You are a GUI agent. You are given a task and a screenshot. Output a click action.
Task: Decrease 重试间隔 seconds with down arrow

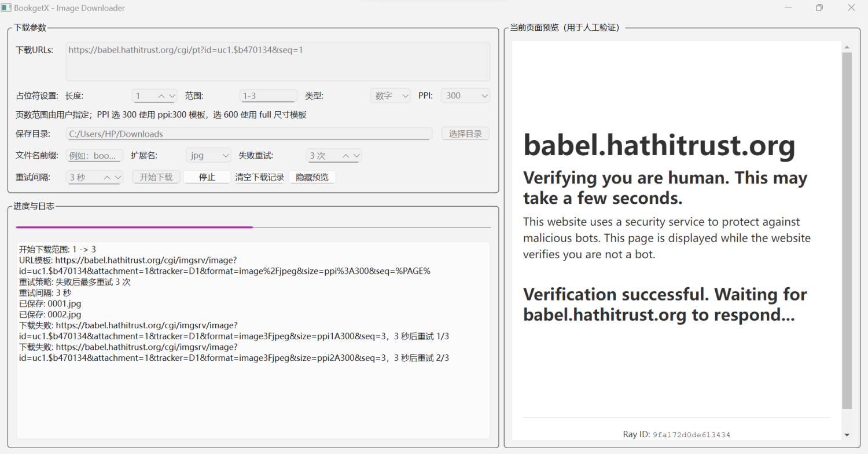pyautogui.click(x=117, y=177)
